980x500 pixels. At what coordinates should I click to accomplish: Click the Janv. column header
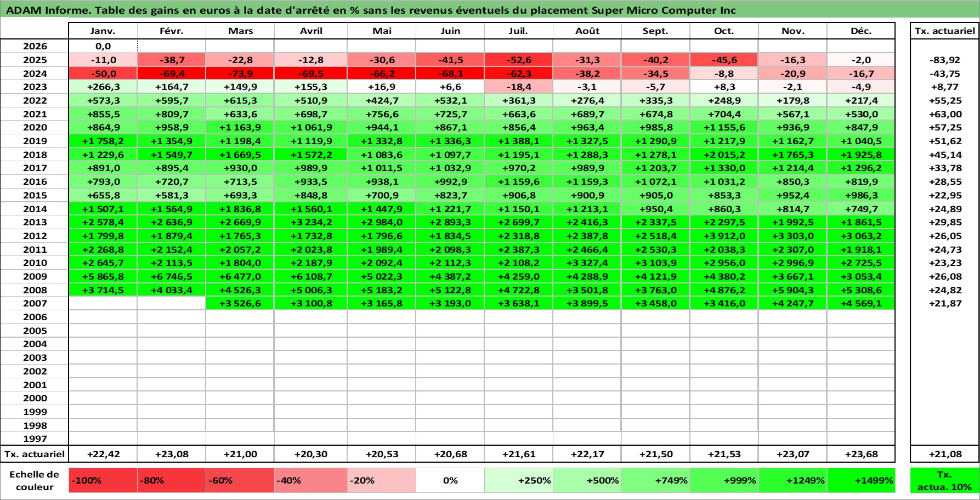point(103,31)
